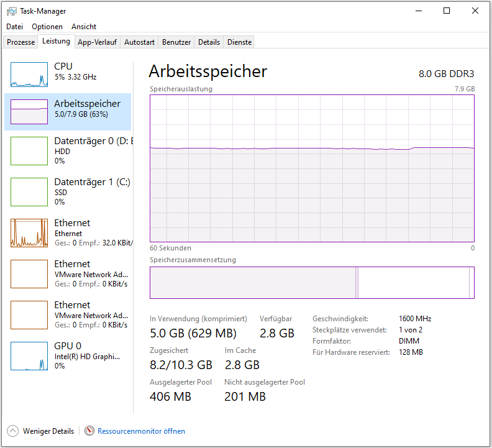492x448 pixels.
Task: Select GPU 0 Intel HD Graphics entry
Action: coord(68,355)
